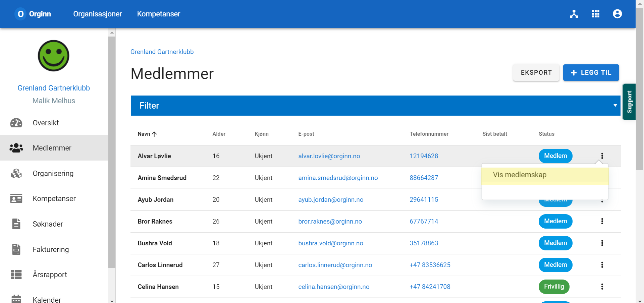The image size is (644, 303).
Task: Open the apps grid icon
Action: point(596,14)
